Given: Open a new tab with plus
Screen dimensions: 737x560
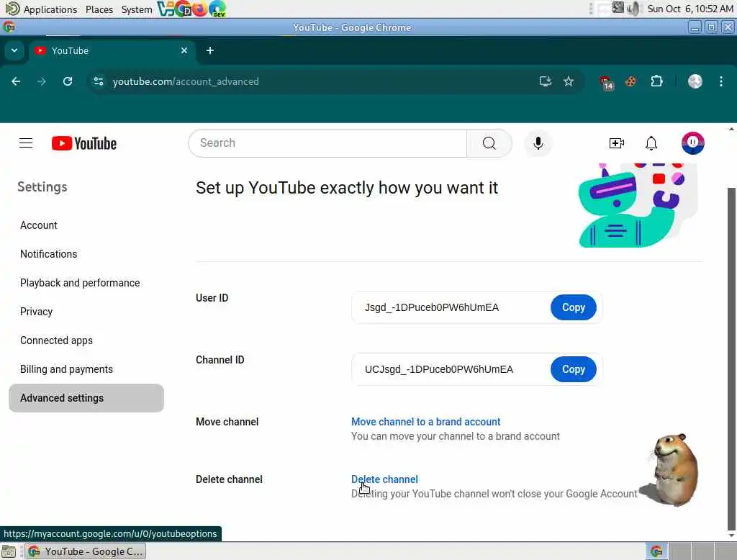Looking at the screenshot, I should click(x=210, y=50).
